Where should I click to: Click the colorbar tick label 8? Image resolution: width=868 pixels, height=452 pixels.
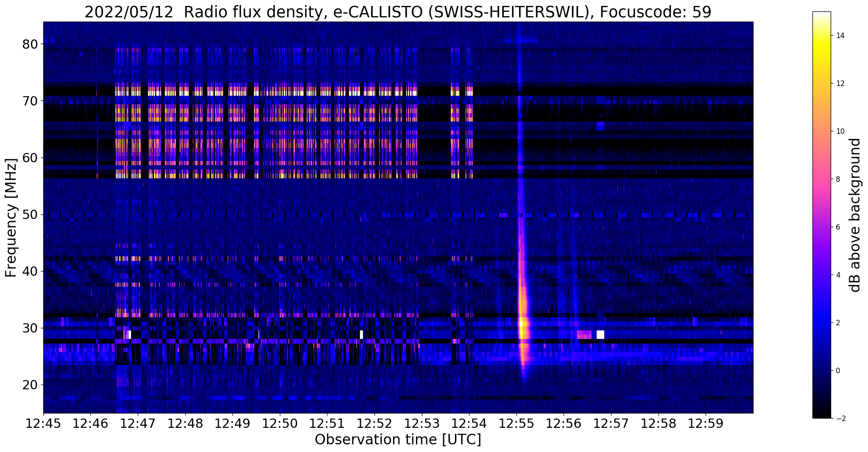[838, 179]
